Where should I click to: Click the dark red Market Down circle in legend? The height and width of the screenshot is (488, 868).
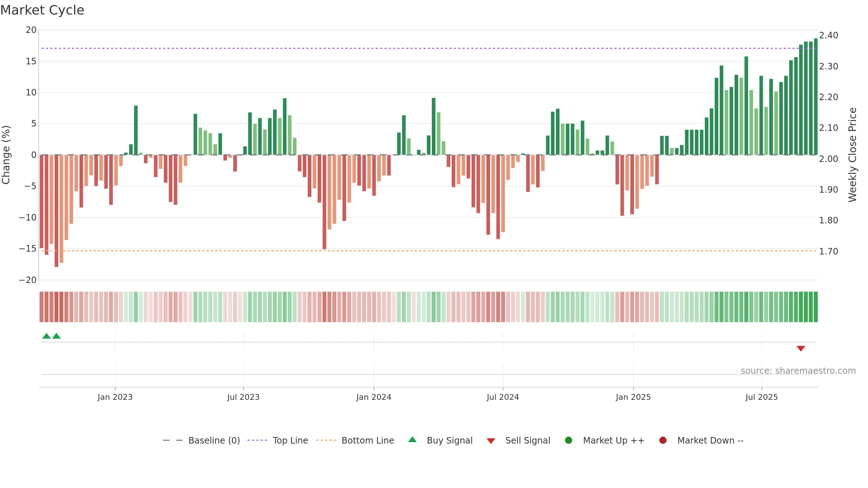[x=663, y=440]
